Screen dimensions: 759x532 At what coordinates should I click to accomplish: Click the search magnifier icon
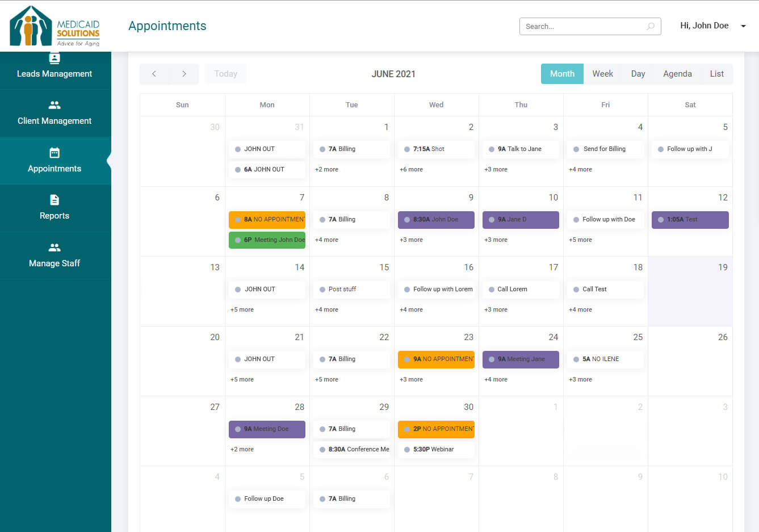point(651,26)
